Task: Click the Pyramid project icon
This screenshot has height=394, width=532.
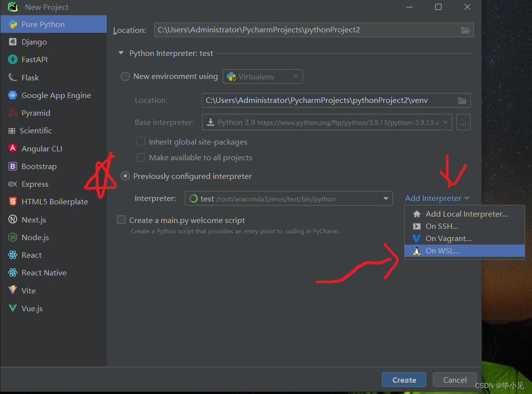Action: click(13, 113)
